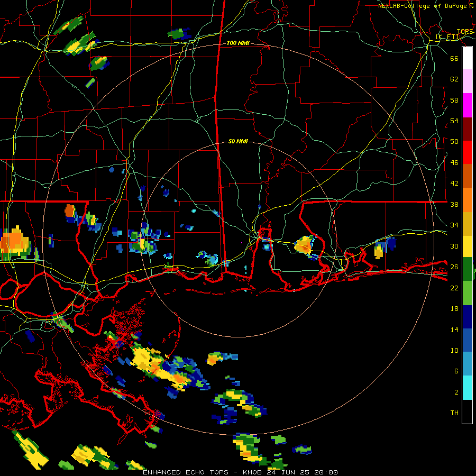Click the 'NEXLAB-College of DuPage' credit text
This screenshot has width=476, height=476.
(423, 6)
